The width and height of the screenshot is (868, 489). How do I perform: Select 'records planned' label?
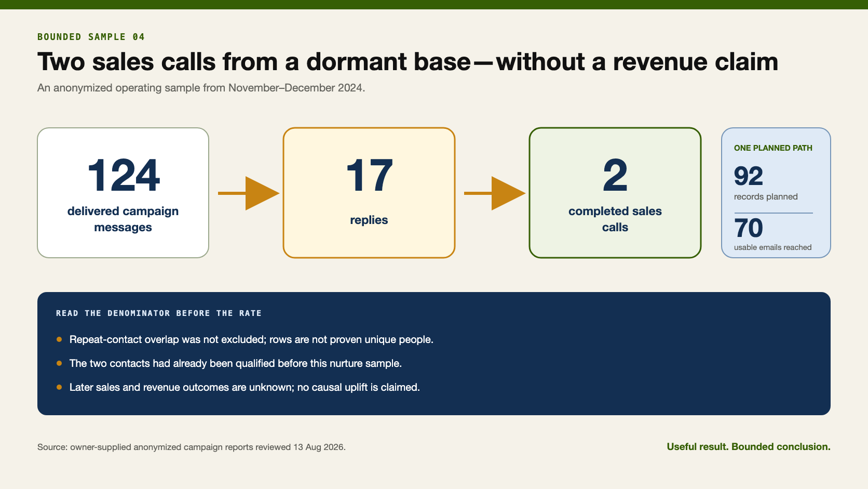[766, 197]
